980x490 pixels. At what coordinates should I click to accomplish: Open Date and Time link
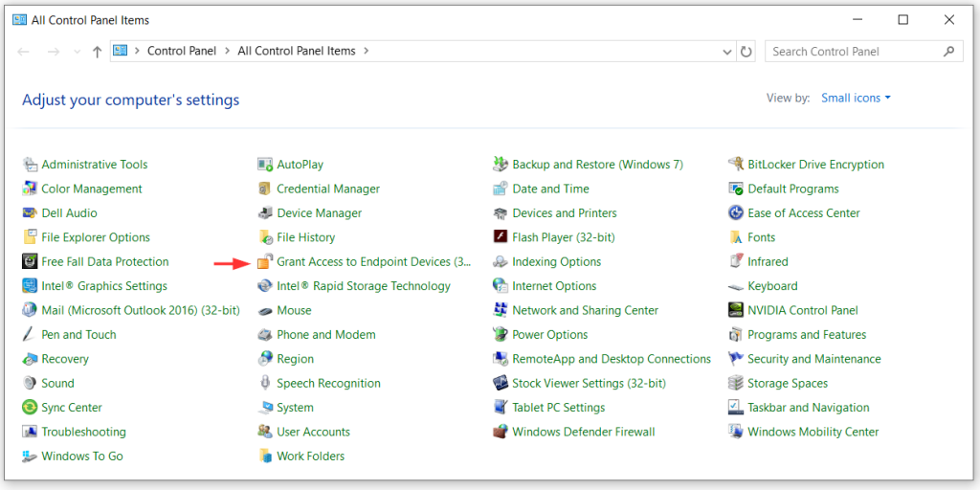pos(550,189)
